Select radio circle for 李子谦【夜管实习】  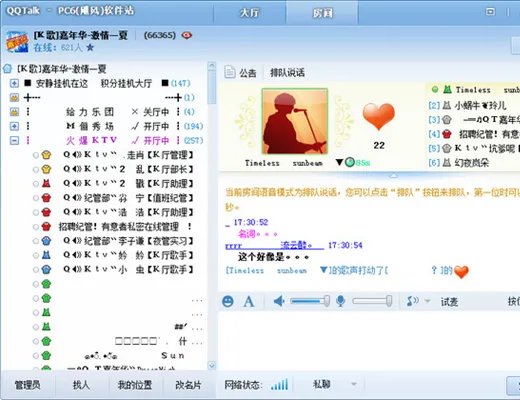pos(36,241)
